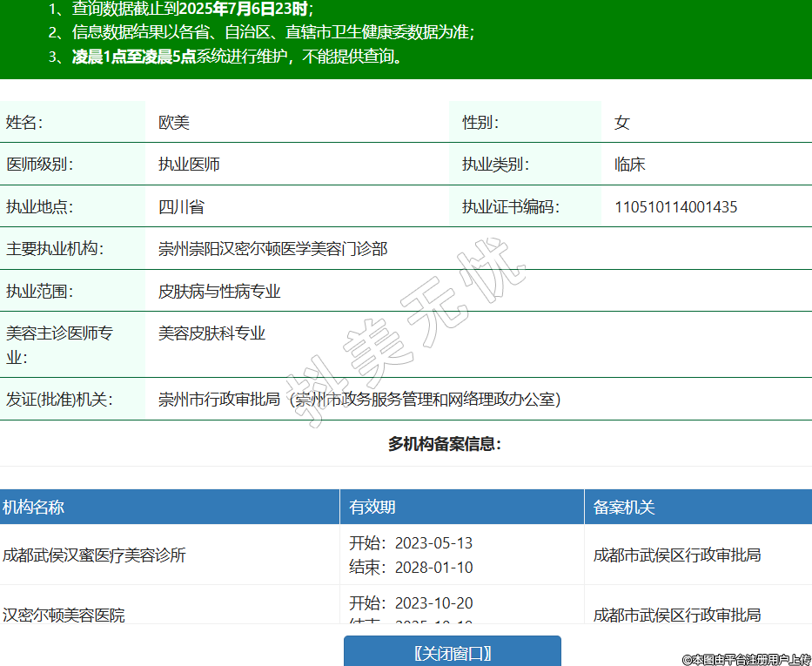Click the 有效期 column header
The width and height of the screenshot is (812, 666).
click(x=372, y=507)
